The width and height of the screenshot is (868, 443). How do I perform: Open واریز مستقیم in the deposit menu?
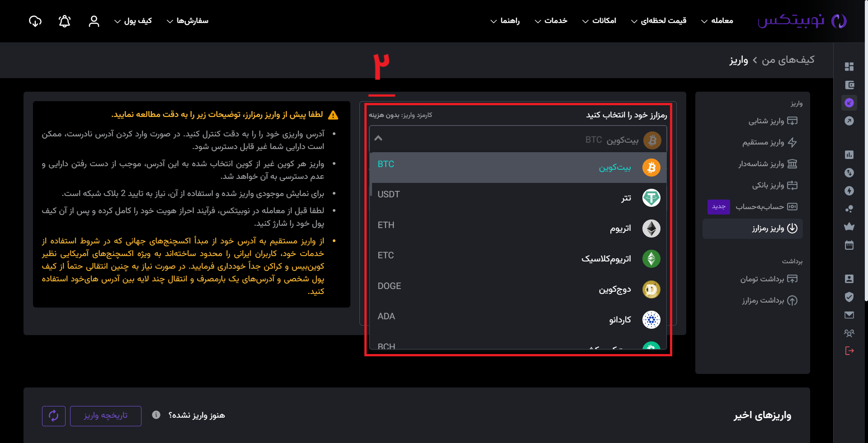[769, 142]
